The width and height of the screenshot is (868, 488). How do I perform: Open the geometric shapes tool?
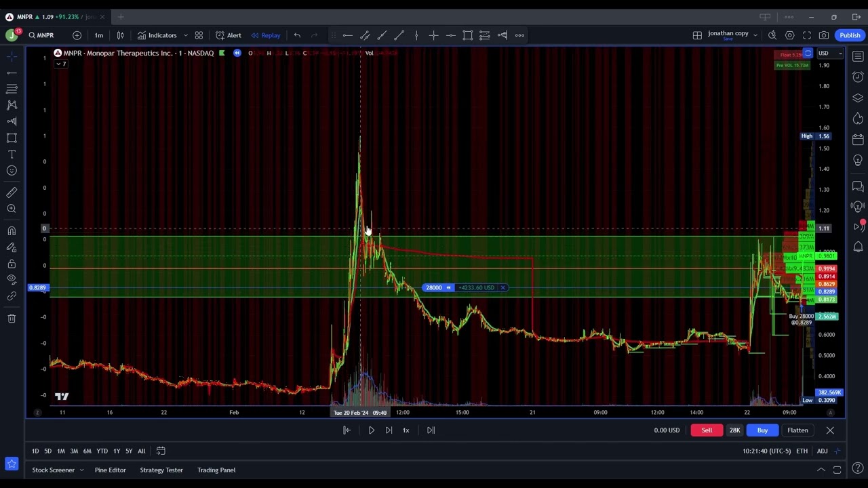coord(12,138)
